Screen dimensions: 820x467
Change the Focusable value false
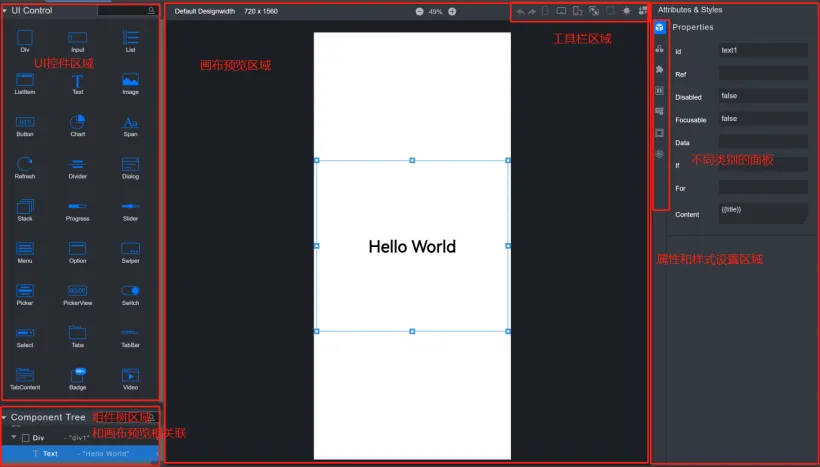763,119
